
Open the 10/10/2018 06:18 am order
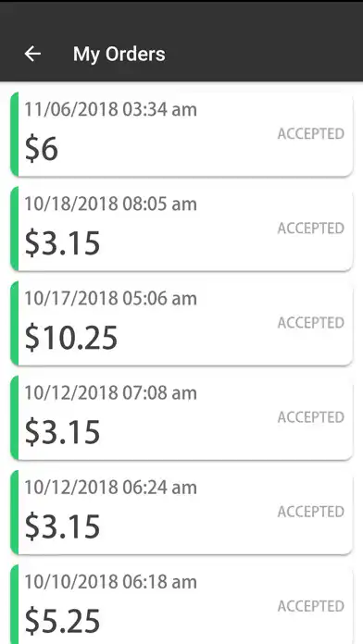point(181,604)
